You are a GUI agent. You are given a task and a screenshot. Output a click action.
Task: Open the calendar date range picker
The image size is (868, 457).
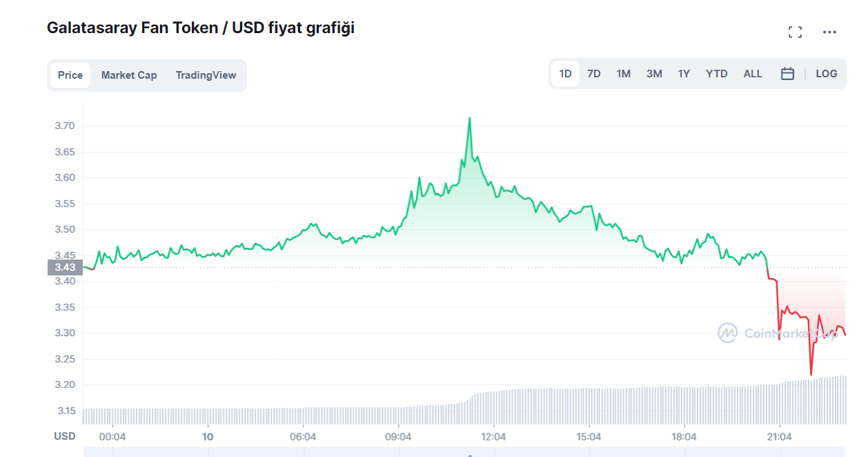787,74
